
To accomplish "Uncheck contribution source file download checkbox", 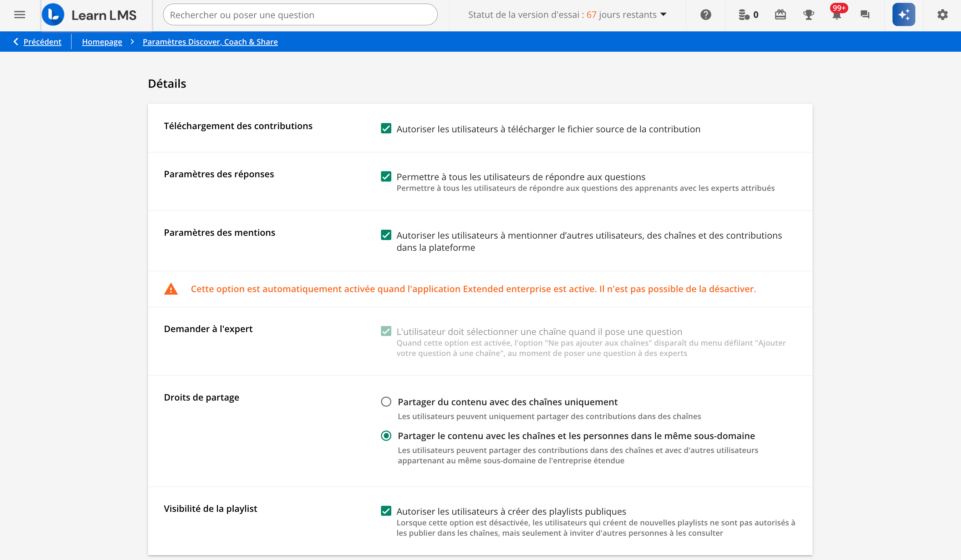I will [386, 128].
